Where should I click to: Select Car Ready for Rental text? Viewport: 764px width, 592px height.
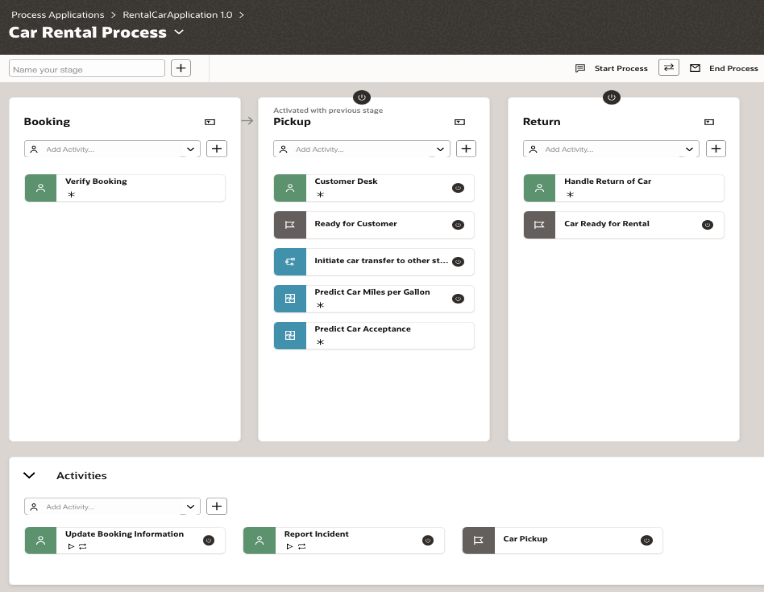tap(607, 224)
